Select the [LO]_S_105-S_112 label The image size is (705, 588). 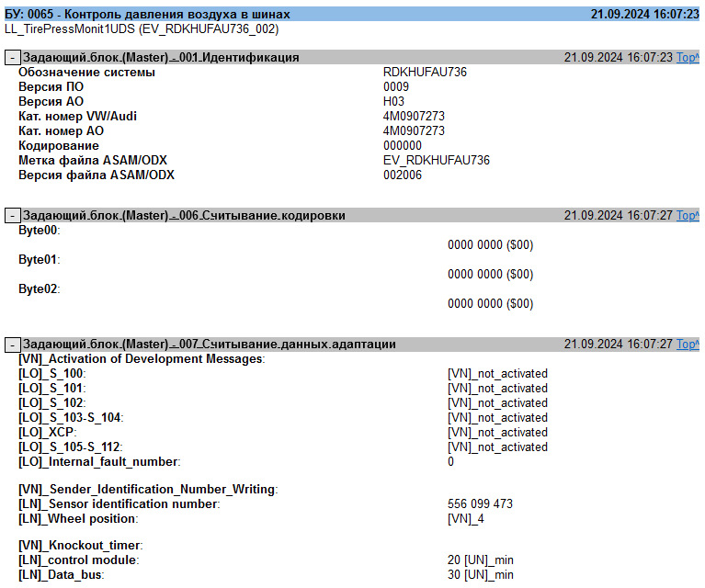click(x=71, y=447)
